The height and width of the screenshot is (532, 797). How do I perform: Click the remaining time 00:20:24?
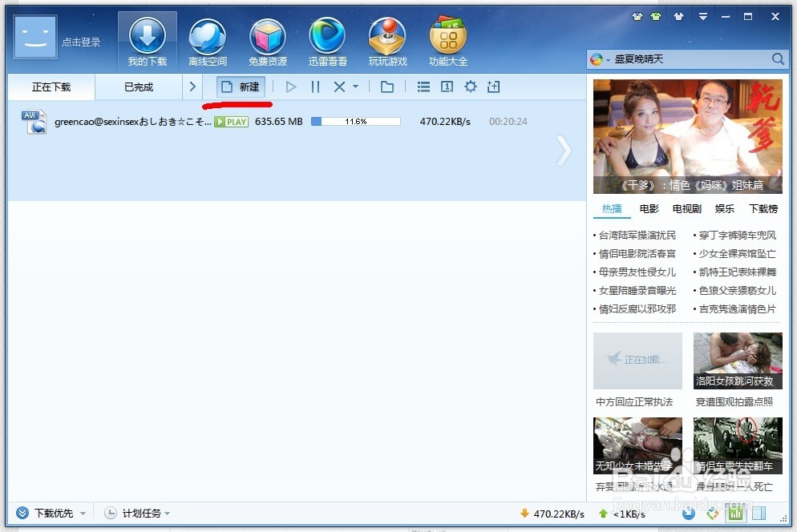(x=508, y=122)
